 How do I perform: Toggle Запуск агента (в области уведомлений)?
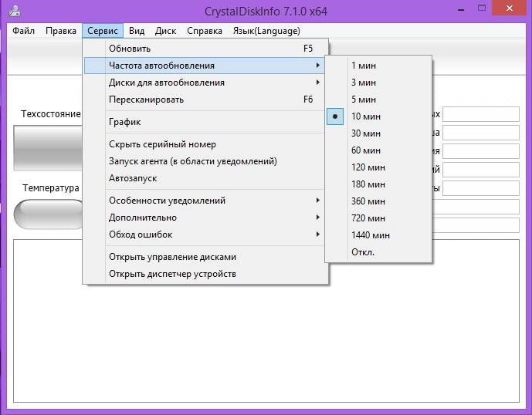coord(205,161)
